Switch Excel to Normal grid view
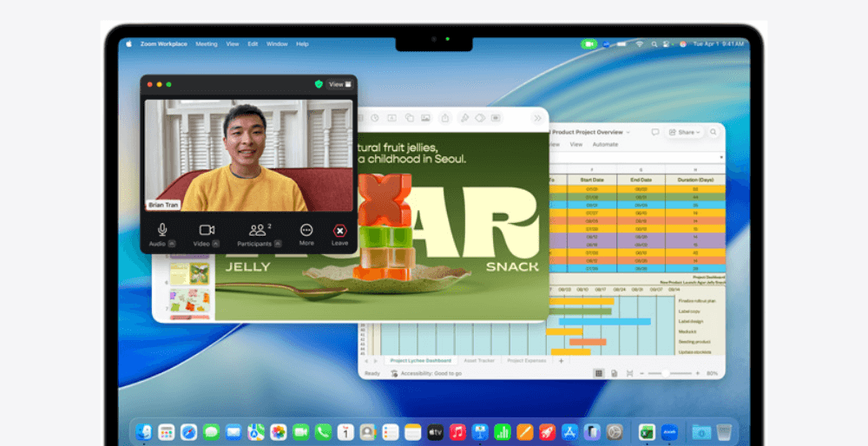This screenshot has height=446, width=868. pyautogui.click(x=598, y=373)
